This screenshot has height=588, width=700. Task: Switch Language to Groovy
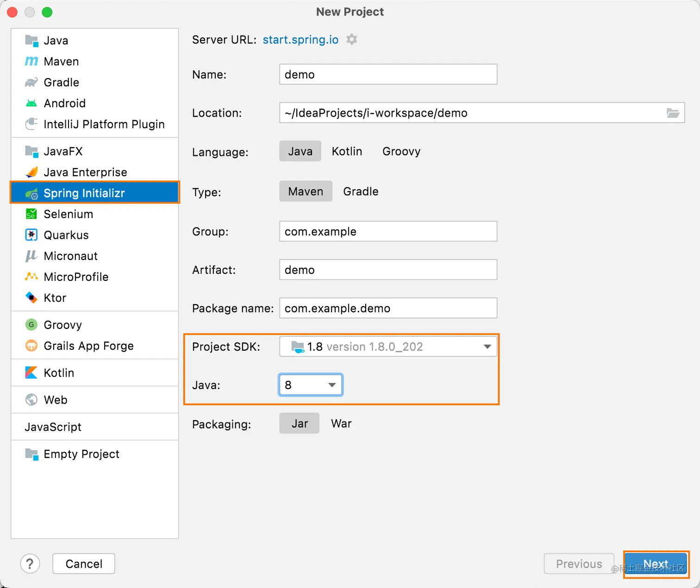(x=401, y=151)
